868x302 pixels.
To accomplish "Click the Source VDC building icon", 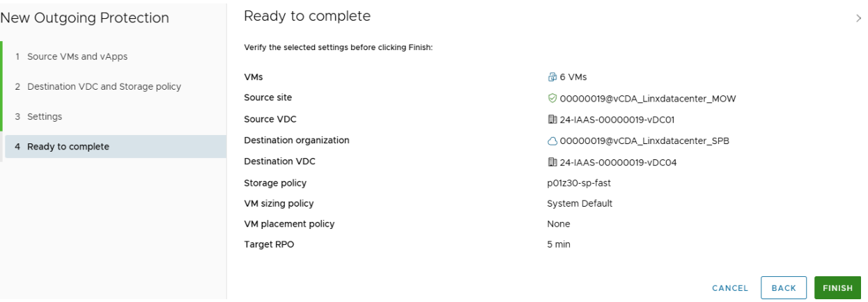I will point(552,119).
